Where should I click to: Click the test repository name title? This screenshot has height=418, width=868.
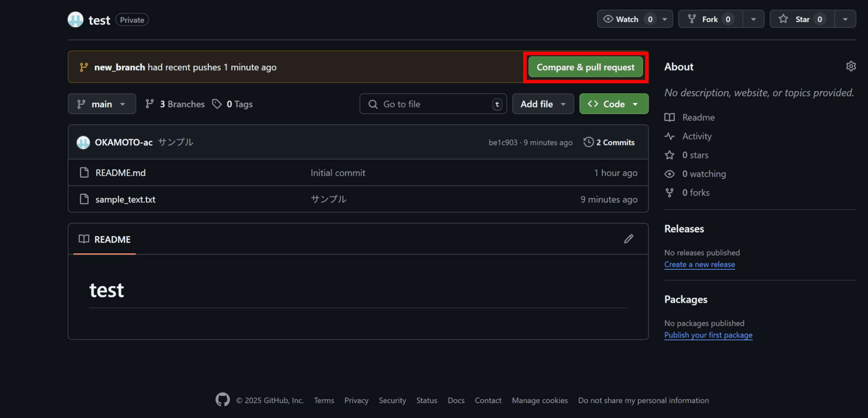coord(99,20)
